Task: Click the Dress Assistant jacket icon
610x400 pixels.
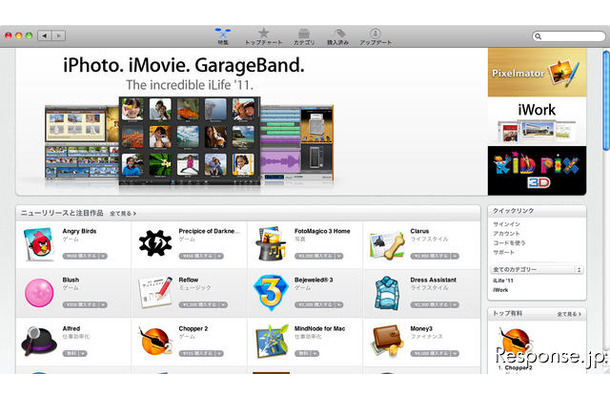Action: 387,293
